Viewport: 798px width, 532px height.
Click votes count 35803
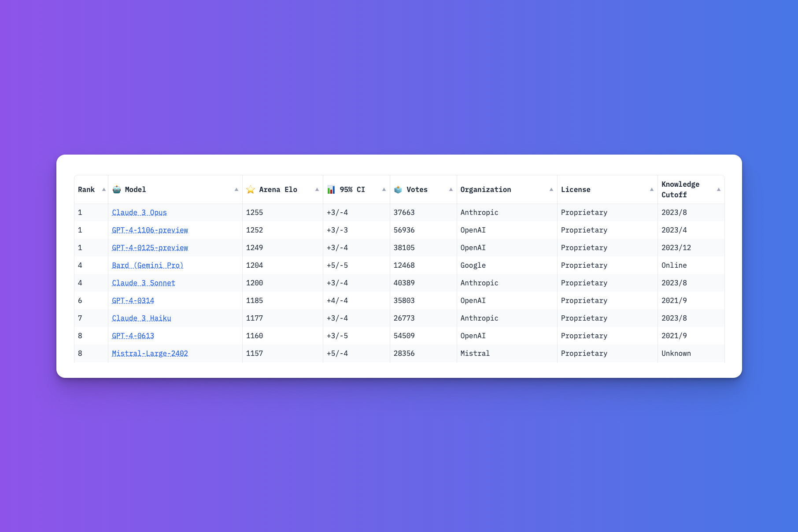pos(404,300)
